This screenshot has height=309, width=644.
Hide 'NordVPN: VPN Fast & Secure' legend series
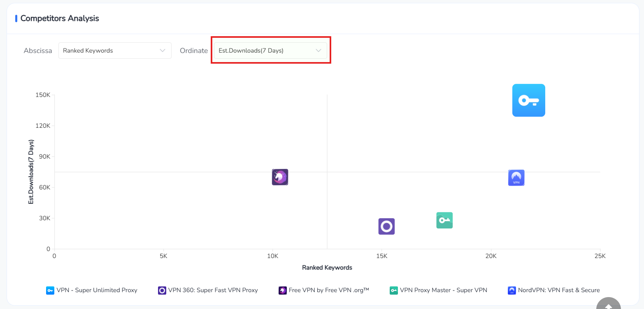(553, 290)
